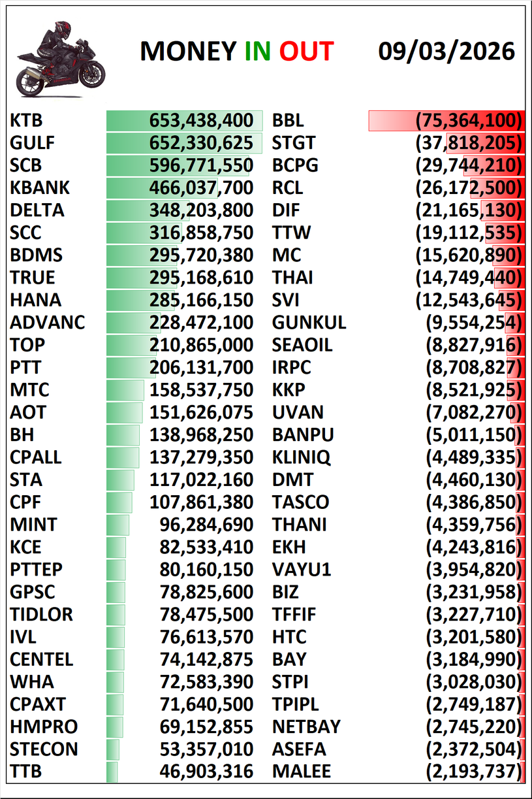532x799 pixels.
Task: Click the GUNKUL ticker label
Action: coord(309,323)
